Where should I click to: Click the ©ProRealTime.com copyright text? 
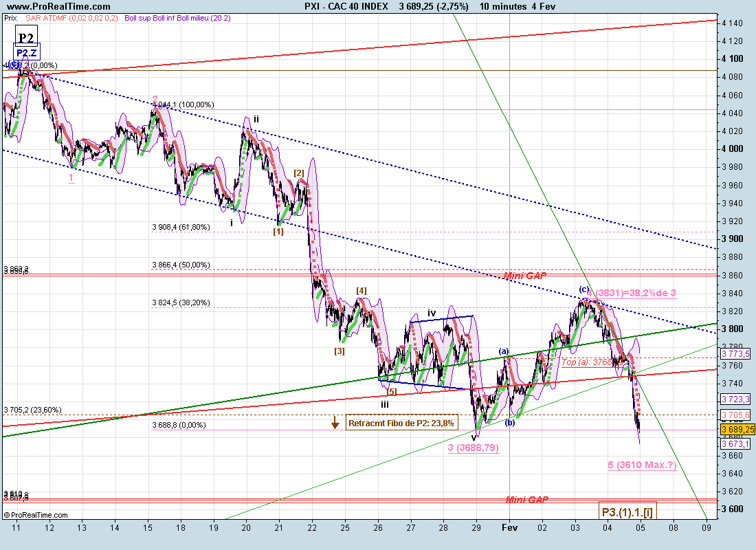(36, 515)
